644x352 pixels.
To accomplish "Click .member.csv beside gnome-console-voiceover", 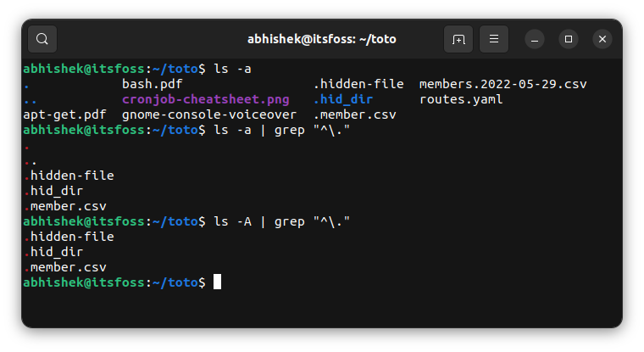I will point(355,115).
